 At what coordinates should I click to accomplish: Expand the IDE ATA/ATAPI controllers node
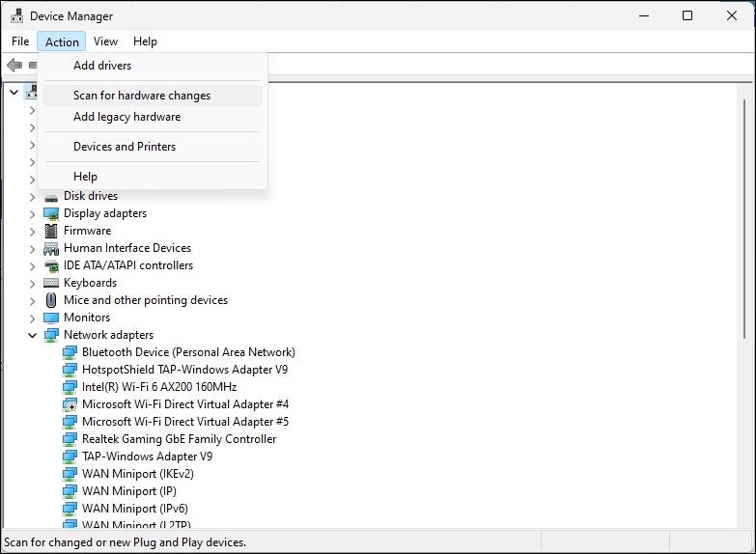click(x=32, y=265)
